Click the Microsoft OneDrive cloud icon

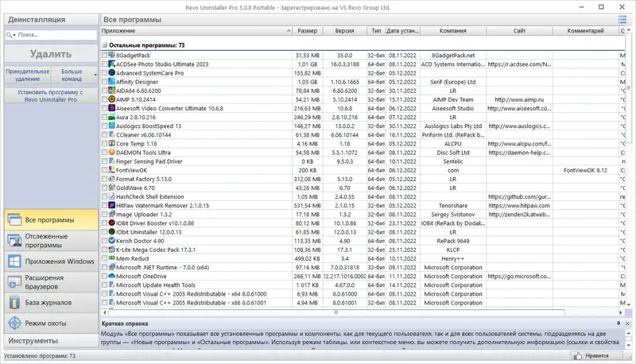[x=112, y=276]
